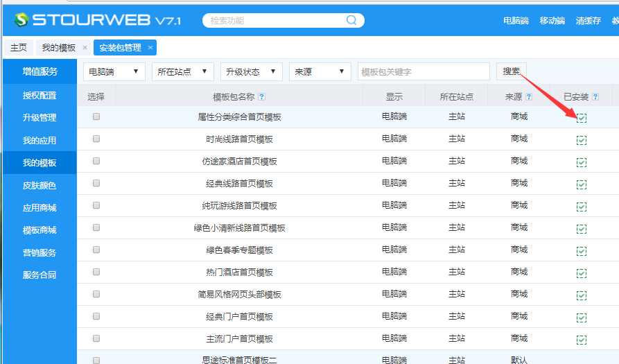
Task: Click help icon next to 已安装 column header
Action: [x=595, y=97]
